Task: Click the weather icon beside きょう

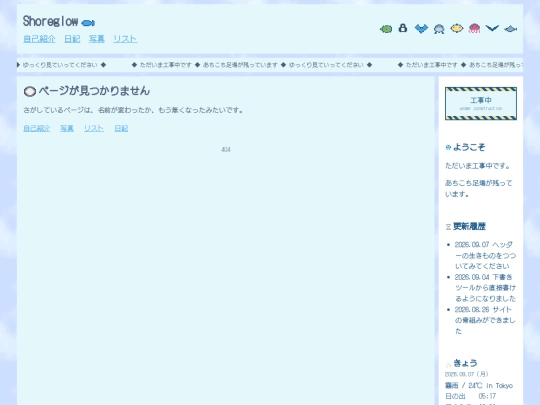Action: [x=448, y=364]
